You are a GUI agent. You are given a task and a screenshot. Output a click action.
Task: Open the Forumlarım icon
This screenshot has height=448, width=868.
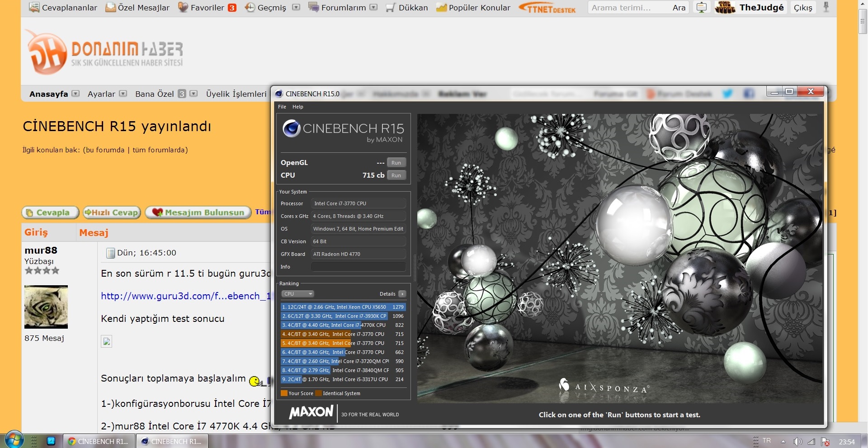point(314,7)
